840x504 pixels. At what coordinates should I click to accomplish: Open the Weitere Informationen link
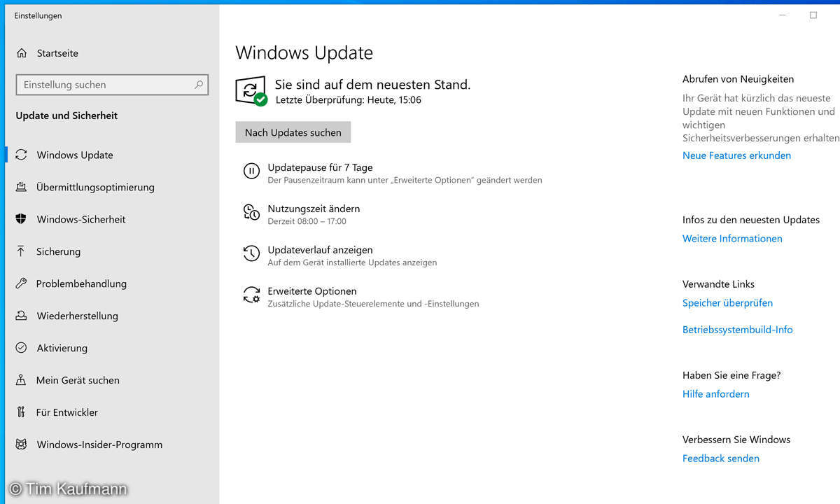click(x=732, y=239)
